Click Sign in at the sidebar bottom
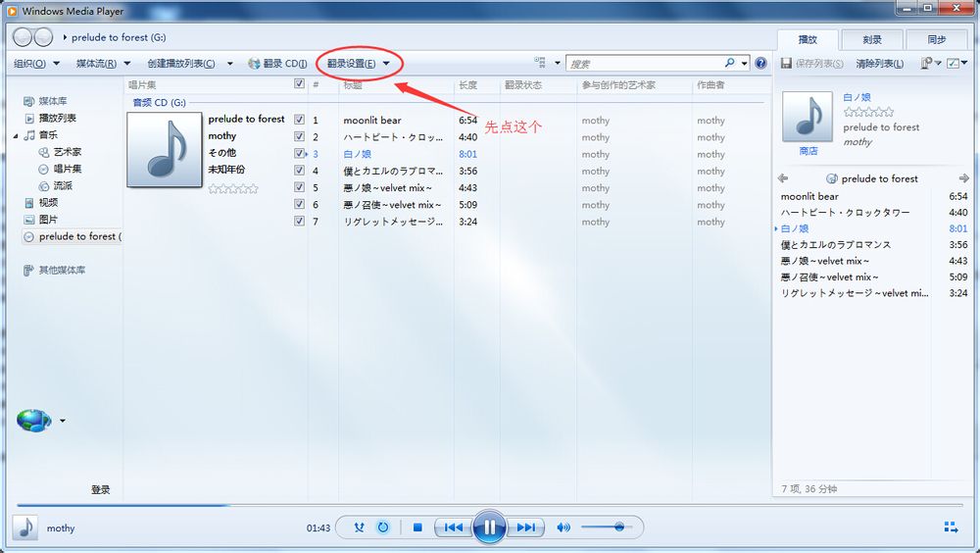The width and height of the screenshot is (980, 553). 101,490
